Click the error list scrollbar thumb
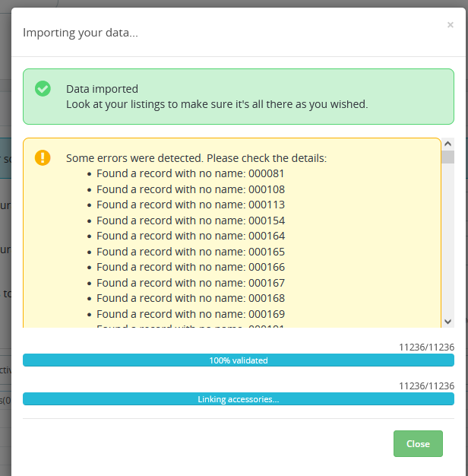 (x=447, y=157)
